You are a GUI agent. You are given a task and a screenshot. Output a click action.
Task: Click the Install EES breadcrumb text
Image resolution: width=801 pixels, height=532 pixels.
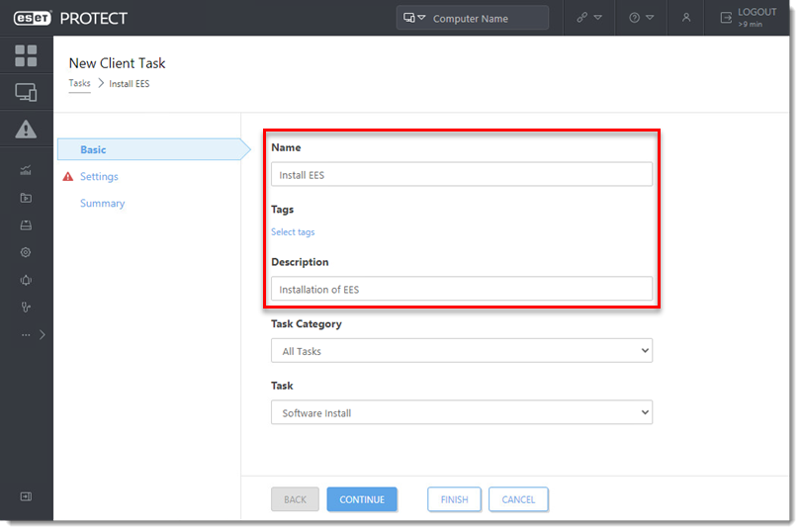130,84
